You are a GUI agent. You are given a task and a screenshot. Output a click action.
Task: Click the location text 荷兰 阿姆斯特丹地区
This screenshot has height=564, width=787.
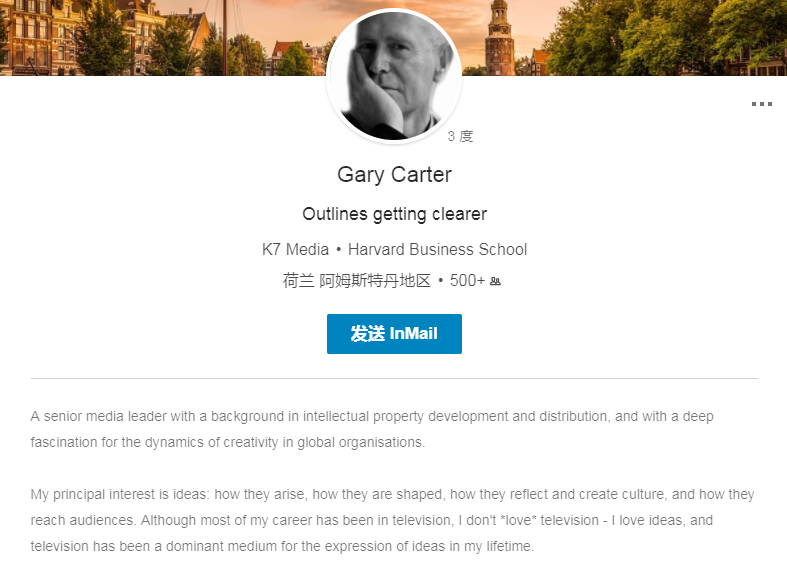356,280
